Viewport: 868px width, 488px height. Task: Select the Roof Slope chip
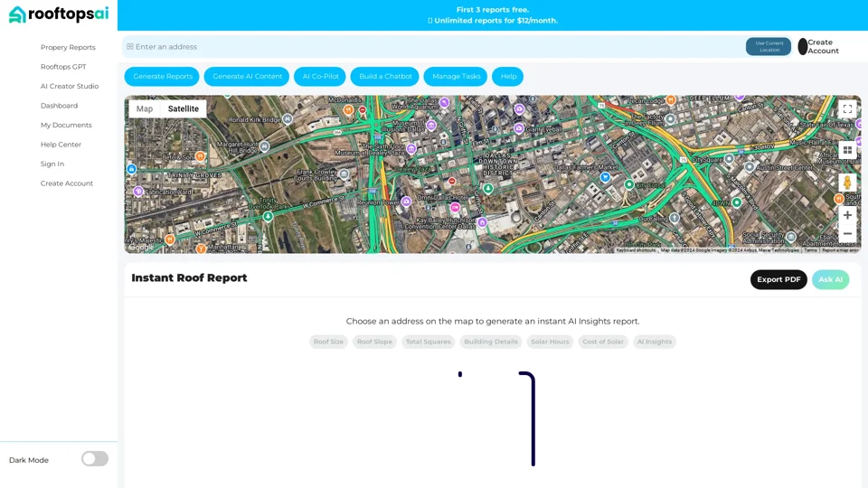pyautogui.click(x=374, y=342)
